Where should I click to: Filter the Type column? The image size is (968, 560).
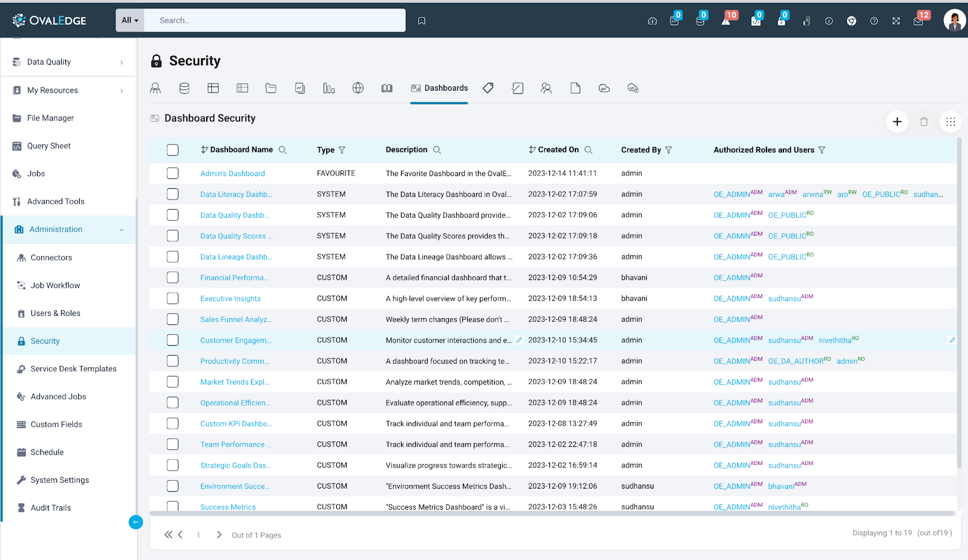tap(342, 150)
